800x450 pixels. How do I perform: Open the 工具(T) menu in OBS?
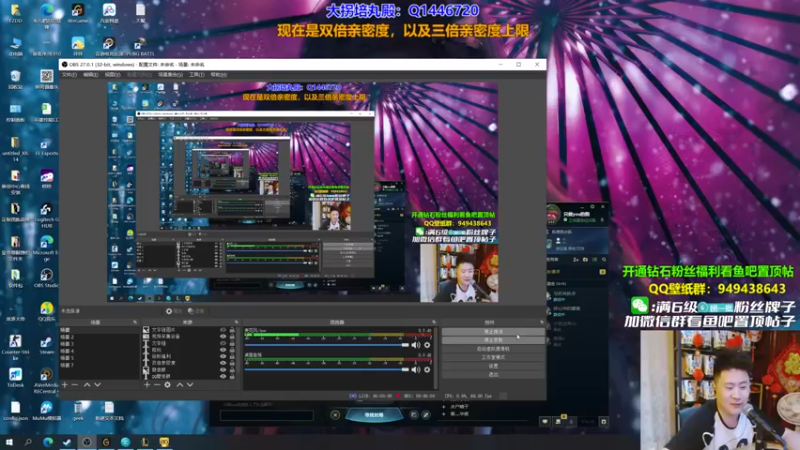click(x=196, y=74)
